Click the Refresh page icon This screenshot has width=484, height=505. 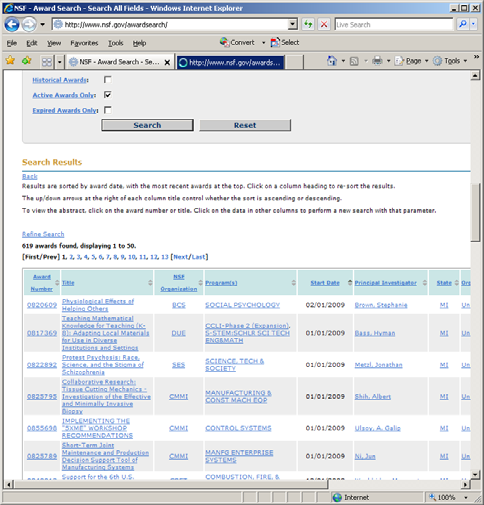coord(308,24)
